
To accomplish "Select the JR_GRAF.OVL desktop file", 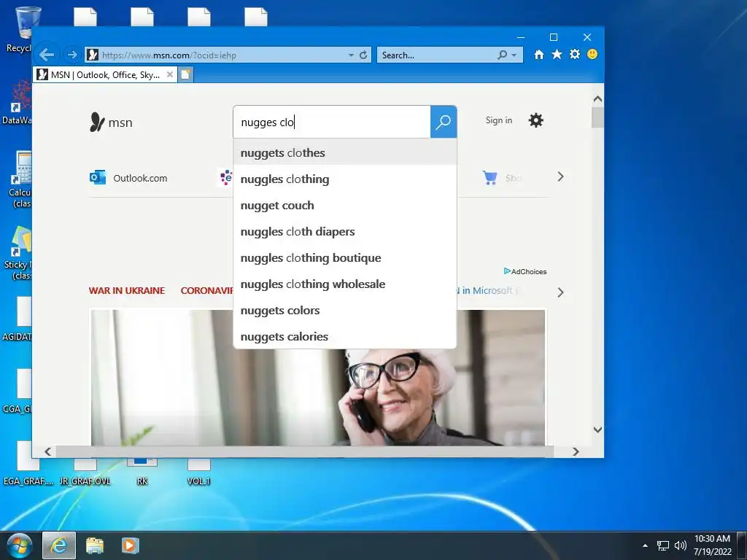I will pos(85,472).
